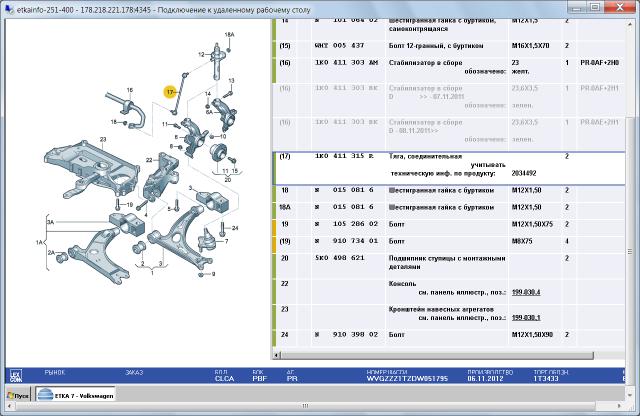Select row 17 Тяга, соединительная
Image resolution: width=640 pixels, height=416 pixels.
click(x=450, y=169)
